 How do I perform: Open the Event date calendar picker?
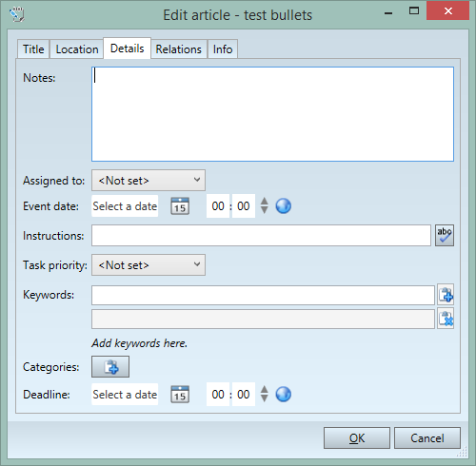(x=180, y=206)
